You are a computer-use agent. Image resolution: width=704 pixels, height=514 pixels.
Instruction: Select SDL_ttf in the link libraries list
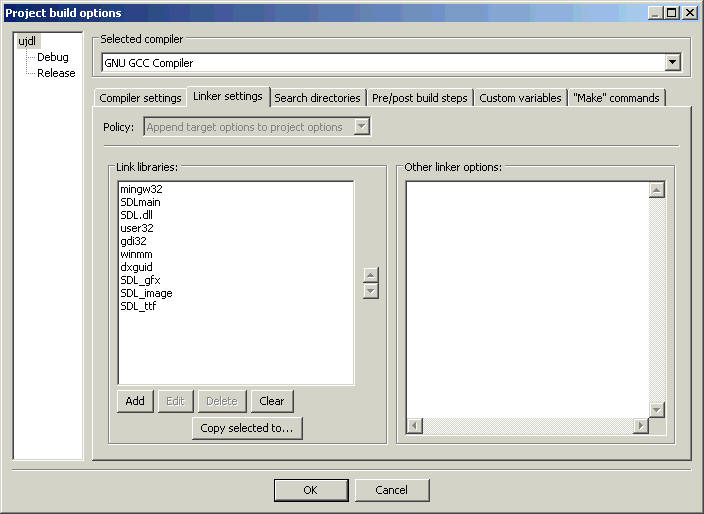coord(138,306)
